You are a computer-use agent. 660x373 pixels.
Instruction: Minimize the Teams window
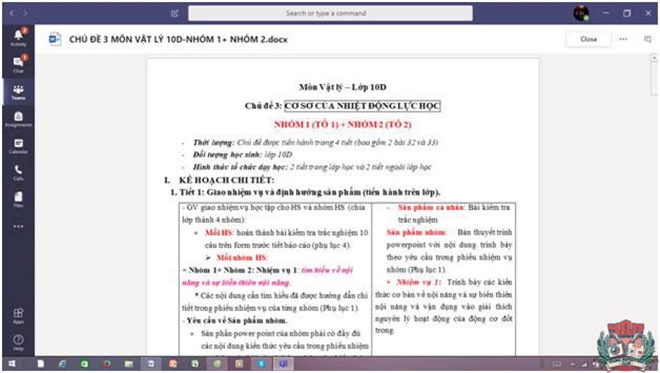pyautogui.click(x=605, y=13)
